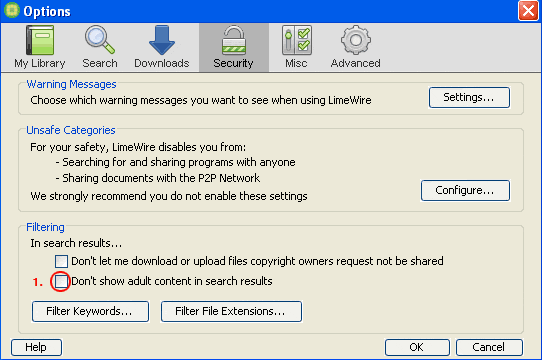The height and width of the screenshot is (360, 542).
Task: Open Warning Messages Settings button
Action: (469, 98)
